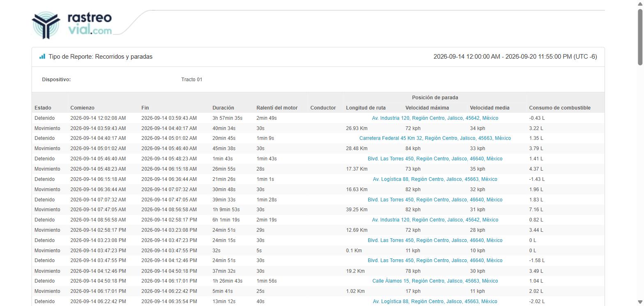The height and width of the screenshot is (306, 644).
Task: Click the Longitud de ruta column header
Action: (366, 108)
